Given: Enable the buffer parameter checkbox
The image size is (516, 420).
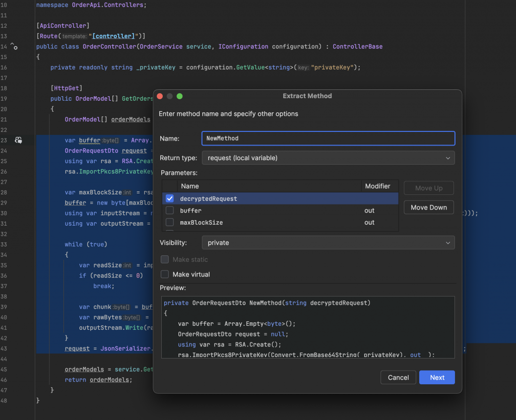Looking at the screenshot, I should (170, 211).
